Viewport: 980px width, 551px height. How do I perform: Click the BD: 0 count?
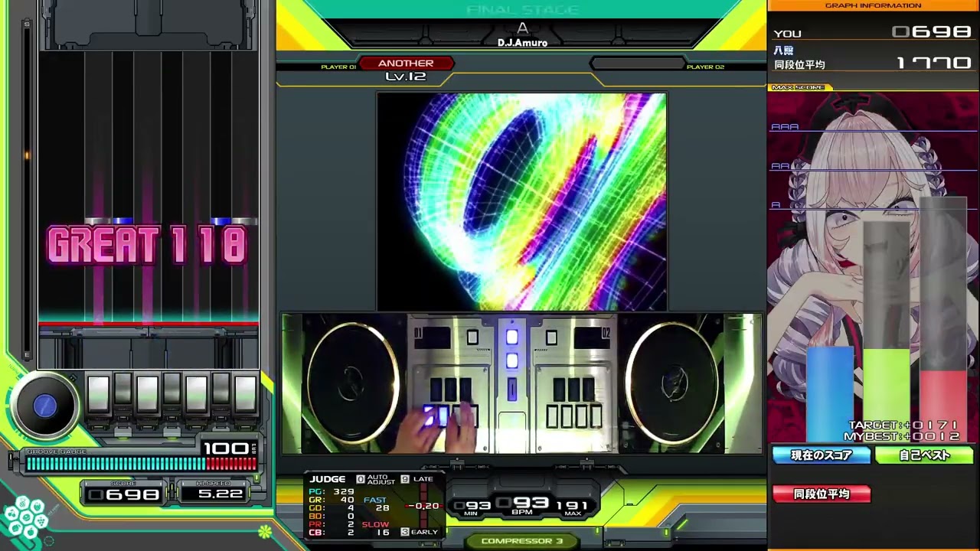332,517
